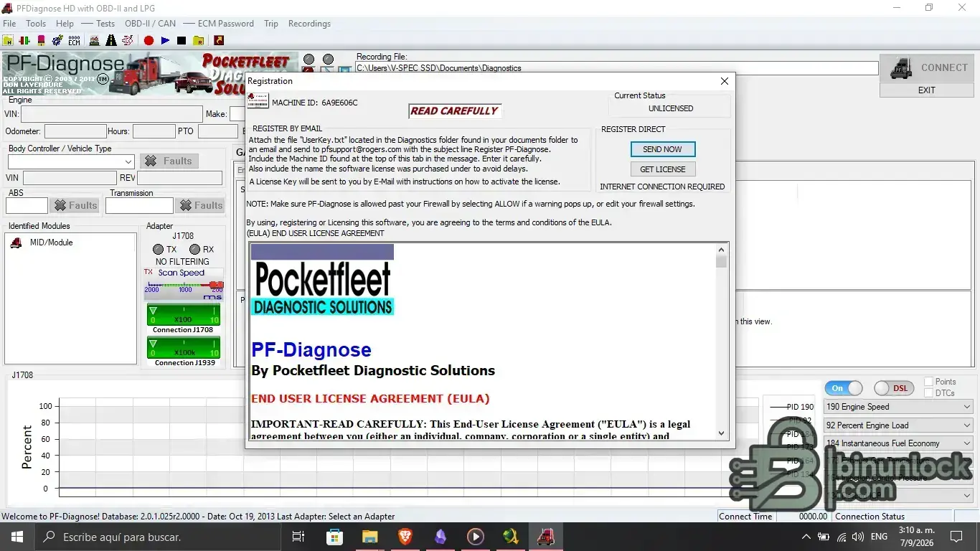The image size is (980, 551).
Task: Open File Explorer from the taskbar
Action: (369, 537)
